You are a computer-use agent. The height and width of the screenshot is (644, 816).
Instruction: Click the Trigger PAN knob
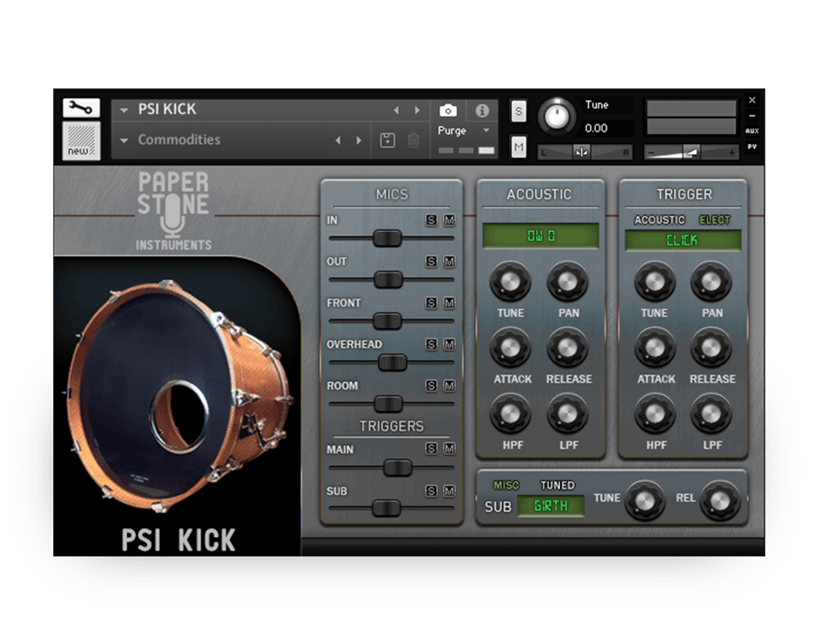(711, 282)
